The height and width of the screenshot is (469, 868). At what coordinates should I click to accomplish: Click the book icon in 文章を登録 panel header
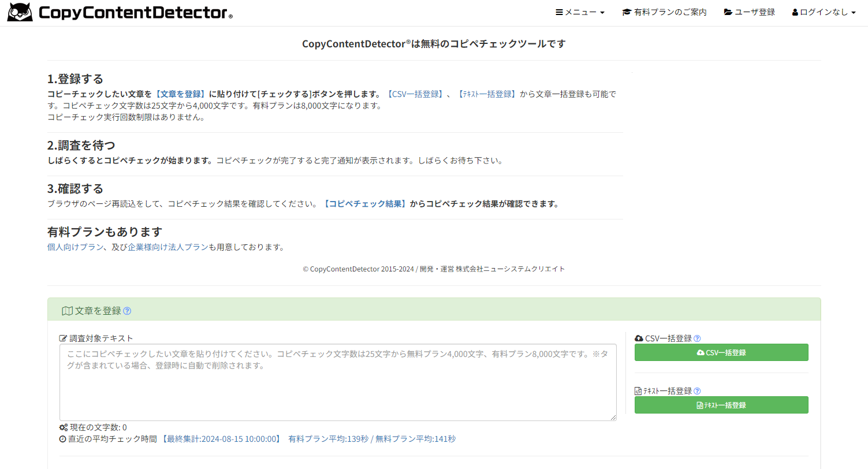pos(66,310)
